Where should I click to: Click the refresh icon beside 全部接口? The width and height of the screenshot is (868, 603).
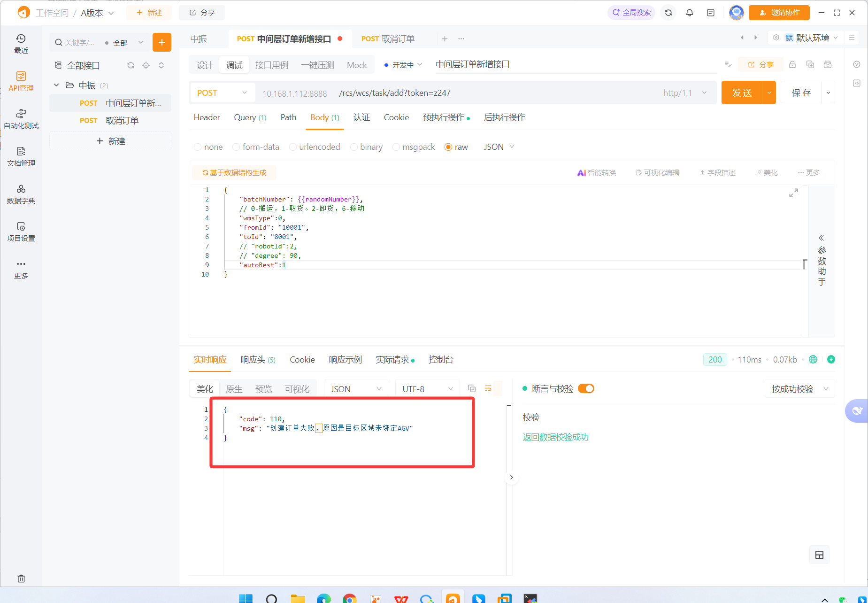pyautogui.click(x=131, y=65)
